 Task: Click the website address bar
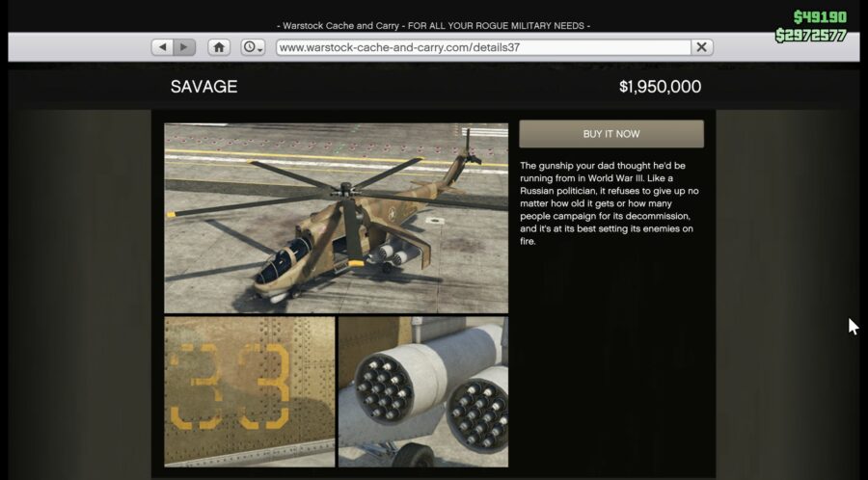[483, 47]
